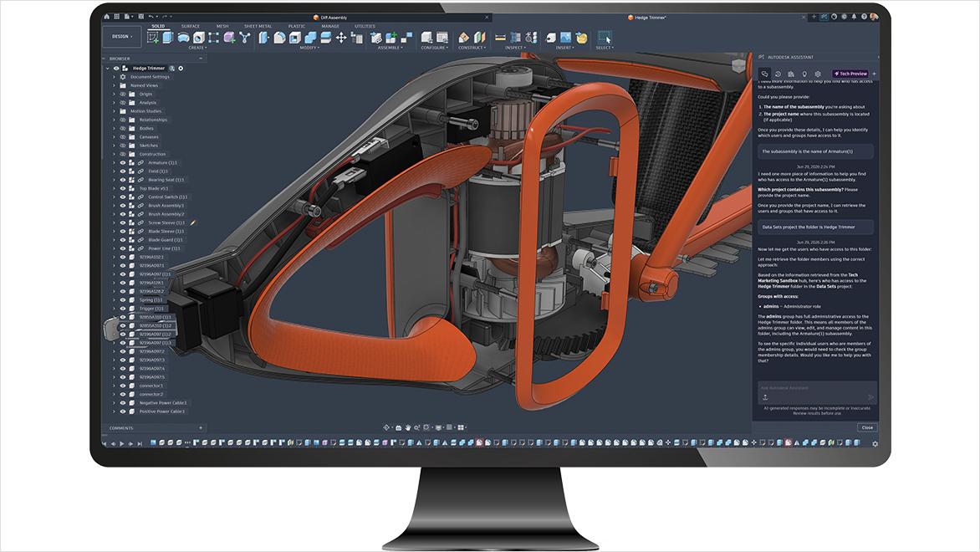Hide the Top Blade v5:1 component
The image size is (980, 552).
click(123, 188)
